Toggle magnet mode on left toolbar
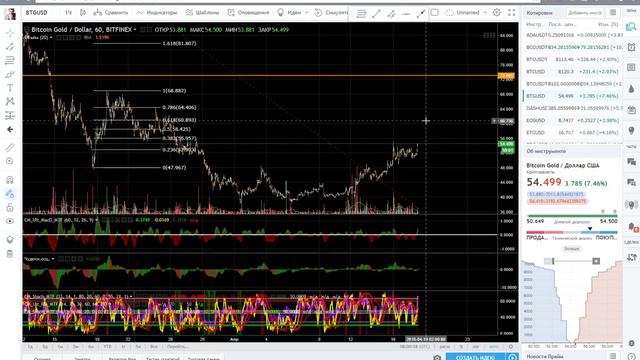Image resolution: width=640 pixels, height=360 pixels. point(10,180)
